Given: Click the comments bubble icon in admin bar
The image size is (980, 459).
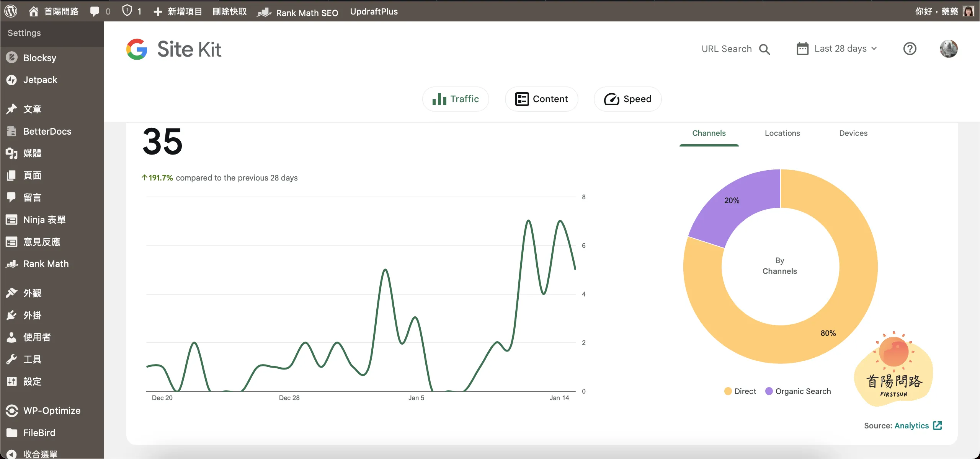Looking at the screenshot, I should tap(95, 11).
